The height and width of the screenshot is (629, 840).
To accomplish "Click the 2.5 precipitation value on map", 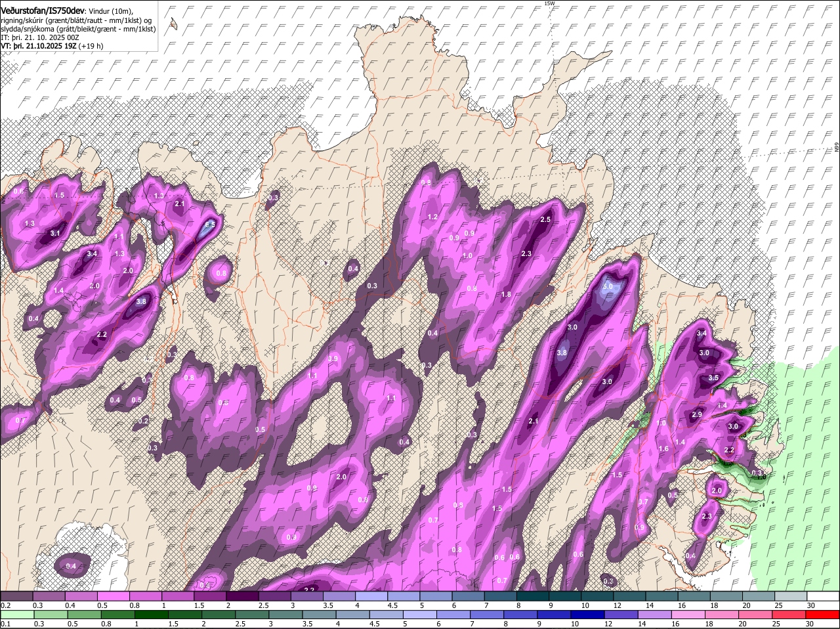I will click(x=545, y=219).
